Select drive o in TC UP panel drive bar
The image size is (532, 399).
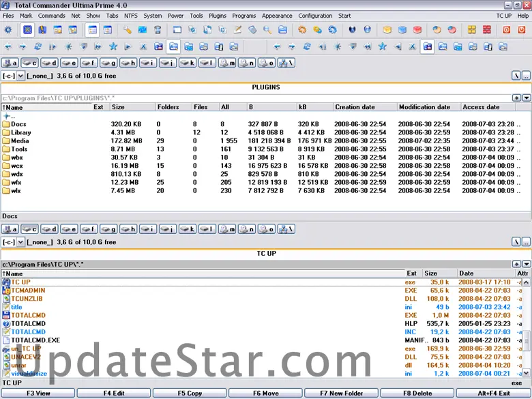266,229
